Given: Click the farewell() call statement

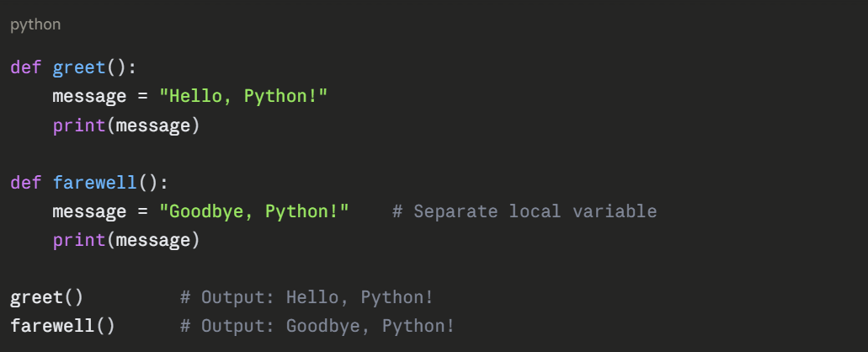Looking at the screenshot, I should [63, 326].
